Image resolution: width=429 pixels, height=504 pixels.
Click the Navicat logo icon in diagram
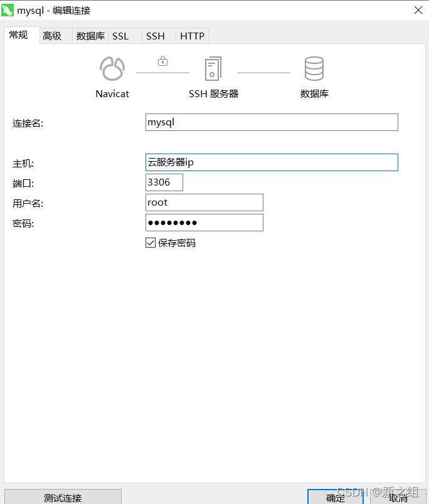tap(112, 68)
